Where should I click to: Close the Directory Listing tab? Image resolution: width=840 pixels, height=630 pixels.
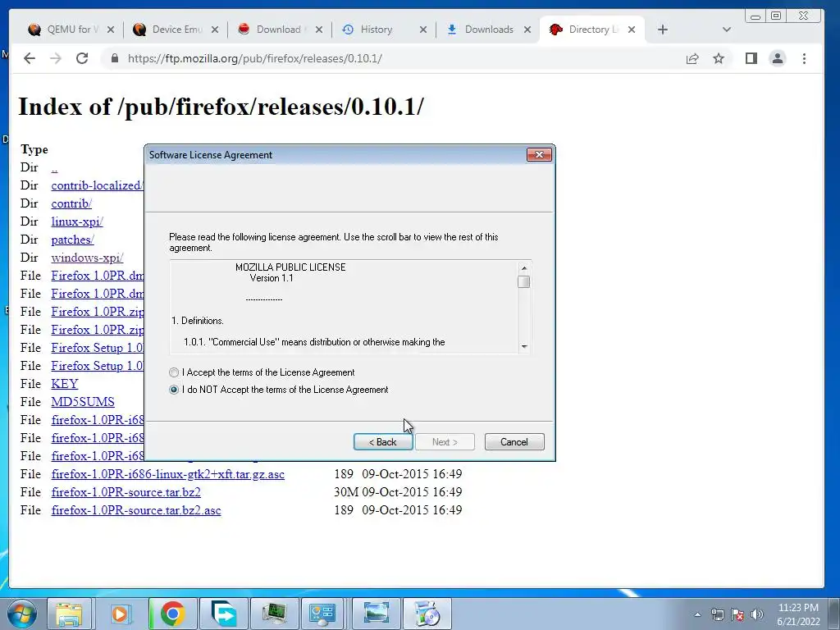click(x=632, y=30)
